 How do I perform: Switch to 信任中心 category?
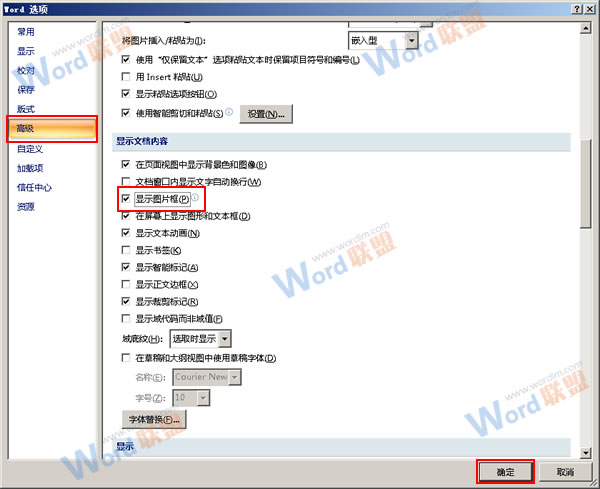click(34, 187)
